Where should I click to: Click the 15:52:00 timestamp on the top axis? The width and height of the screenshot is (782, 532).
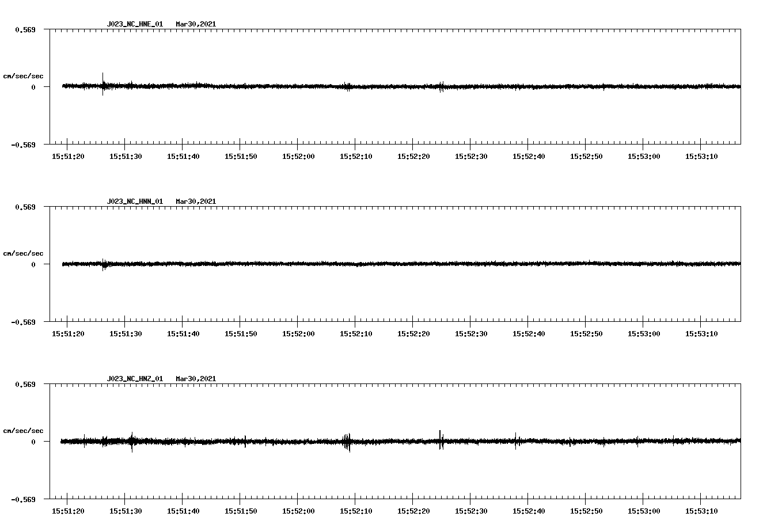(x=298, y=155)
